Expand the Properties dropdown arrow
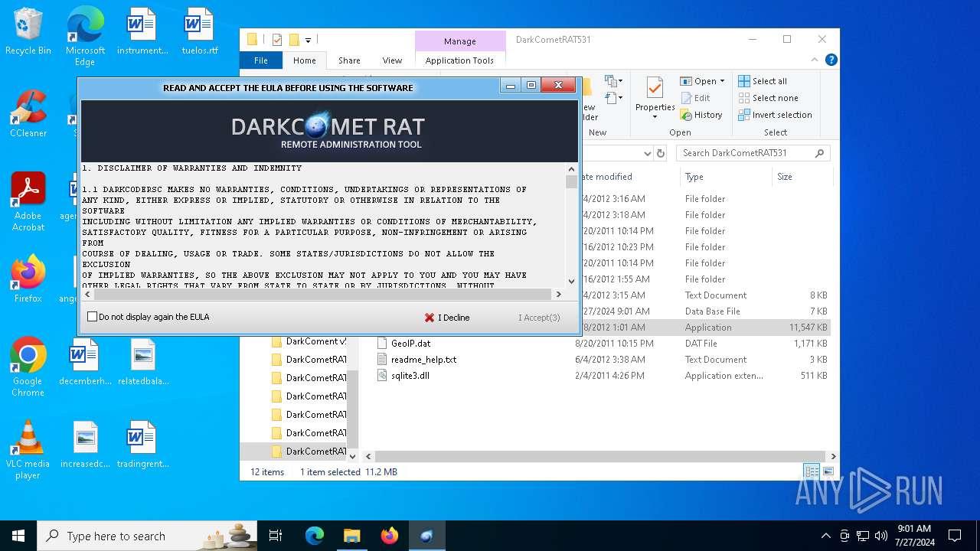 (x=655, y=117)
